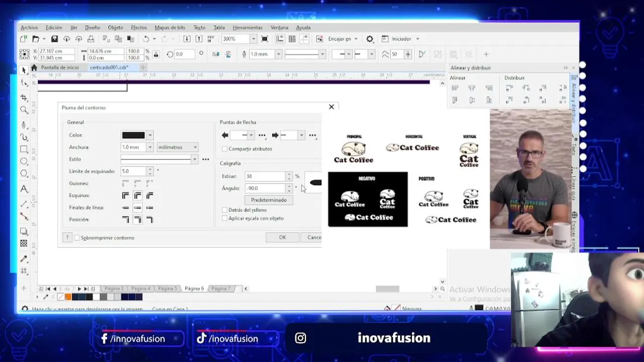Select the middle Posición outline option

[x=137, y=220]
